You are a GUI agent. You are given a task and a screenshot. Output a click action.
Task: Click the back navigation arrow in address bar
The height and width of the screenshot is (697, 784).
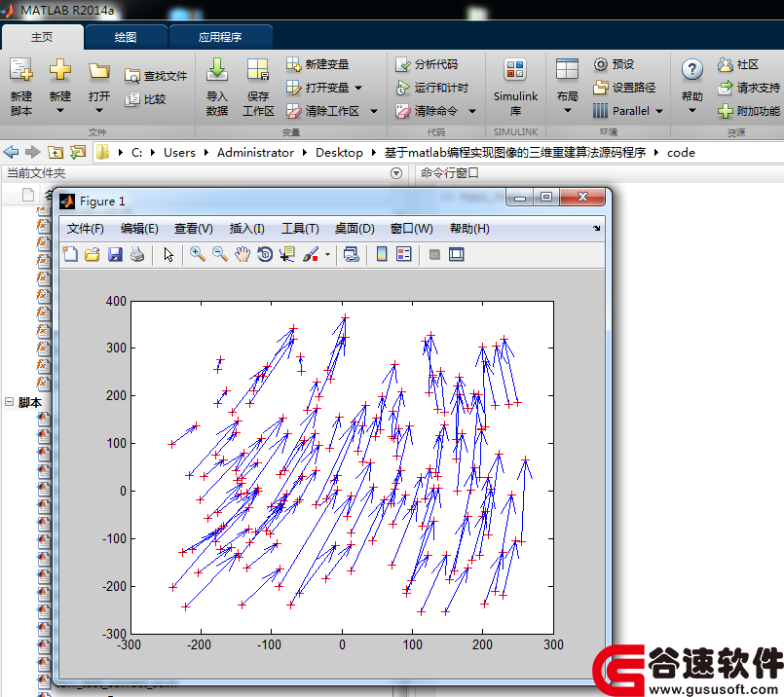[x=11, y=152]
